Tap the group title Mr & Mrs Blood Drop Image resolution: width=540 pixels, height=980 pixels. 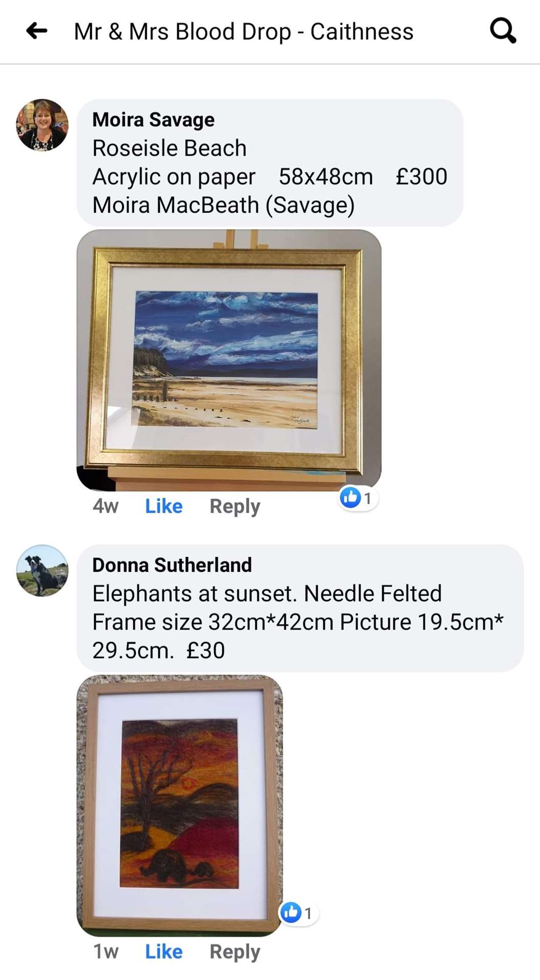click(244, 32)
